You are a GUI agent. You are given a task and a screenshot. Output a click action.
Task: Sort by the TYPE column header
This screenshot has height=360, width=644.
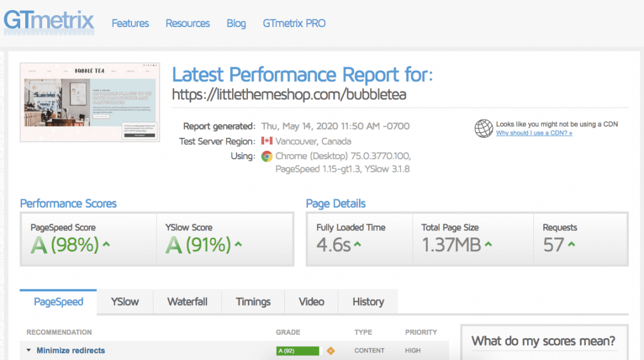(363, 332)
